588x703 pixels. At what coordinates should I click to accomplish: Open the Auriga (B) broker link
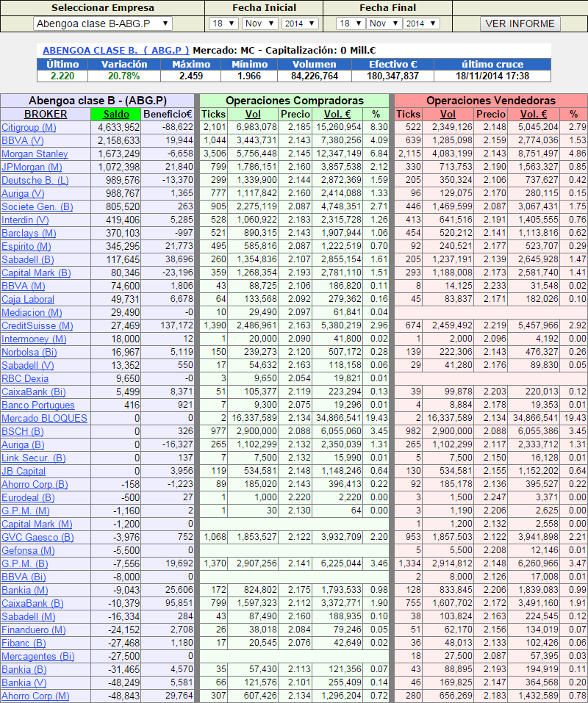[x=23, y=444]
